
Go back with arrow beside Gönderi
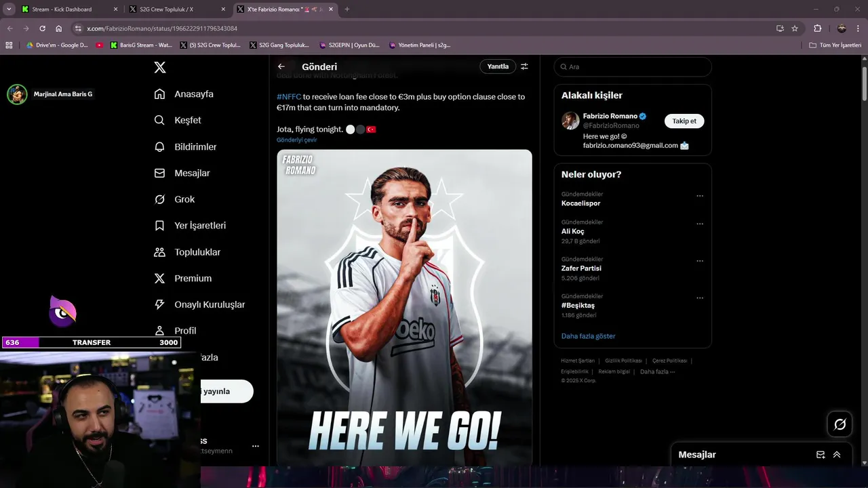pyautogui.click(x=281, y=66)
